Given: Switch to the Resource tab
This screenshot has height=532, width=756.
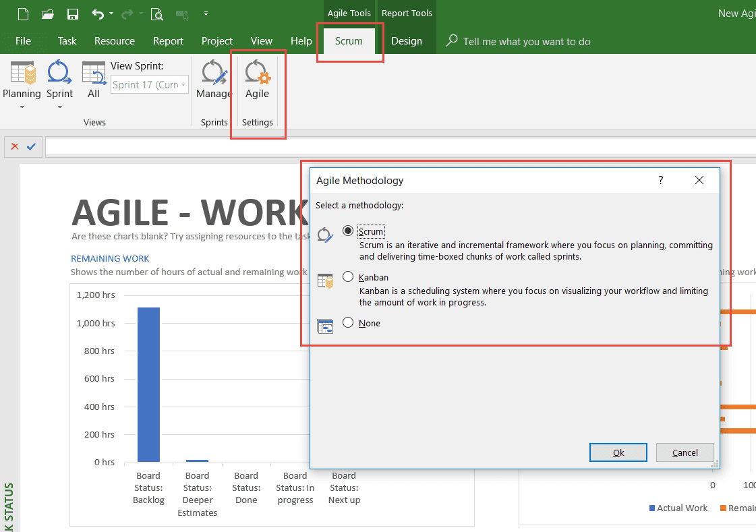Looking at the screenshot, I should [x=115, y=41].
